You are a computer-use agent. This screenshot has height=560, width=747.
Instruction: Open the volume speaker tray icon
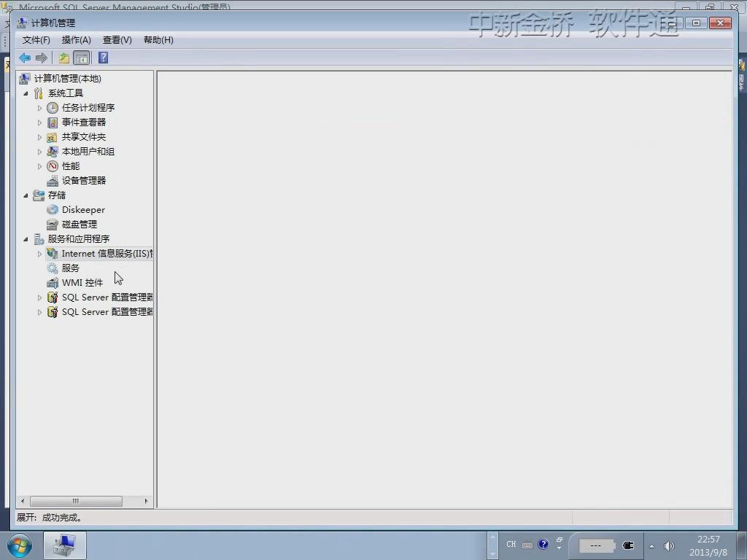point(670,546)
